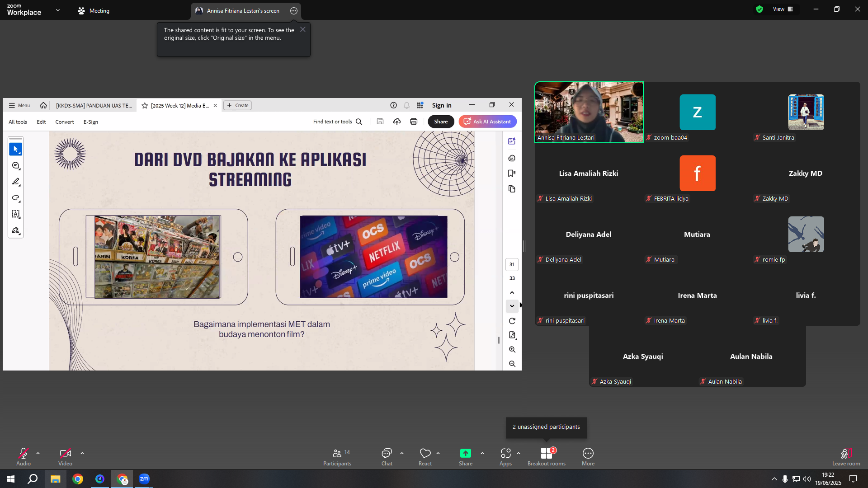Open screen share options ellipsis

point(294,11)
